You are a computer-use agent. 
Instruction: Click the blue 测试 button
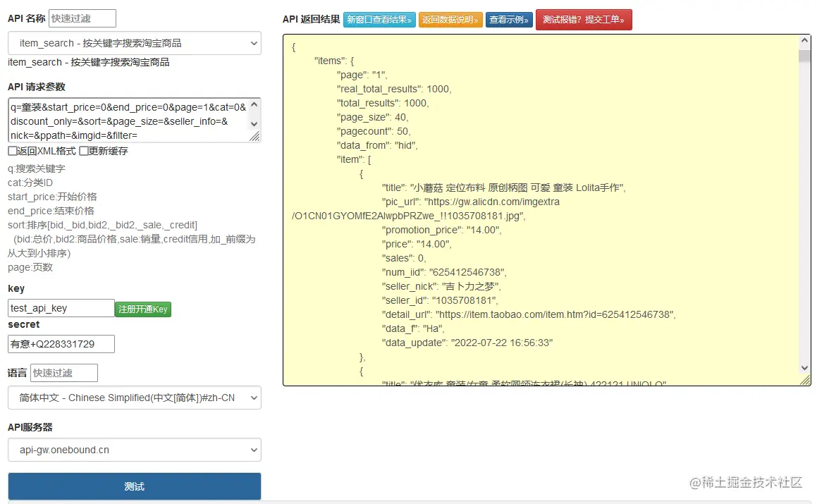[x=135, y=486]
